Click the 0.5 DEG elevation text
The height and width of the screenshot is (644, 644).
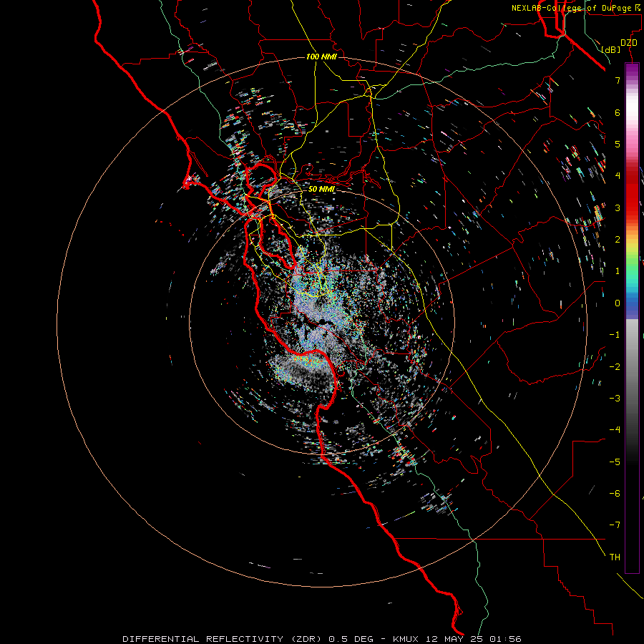(351, 639)
